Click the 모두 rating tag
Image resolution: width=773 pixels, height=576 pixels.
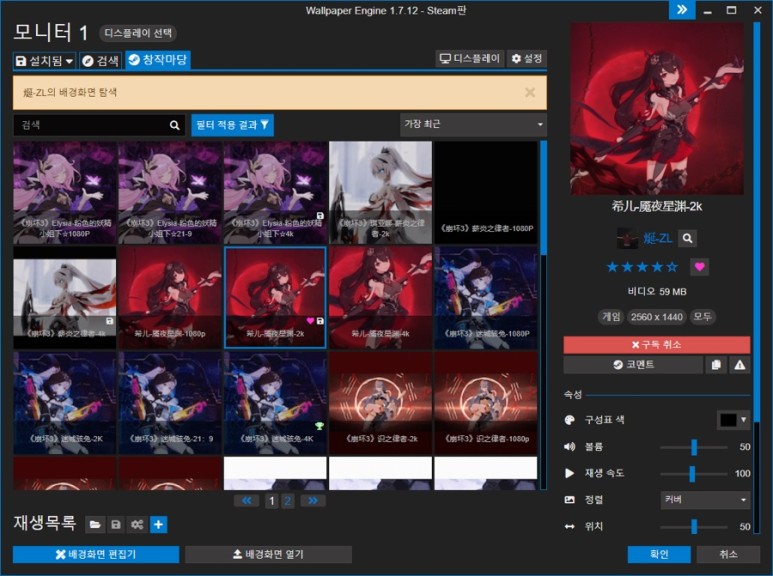[702, 317]
